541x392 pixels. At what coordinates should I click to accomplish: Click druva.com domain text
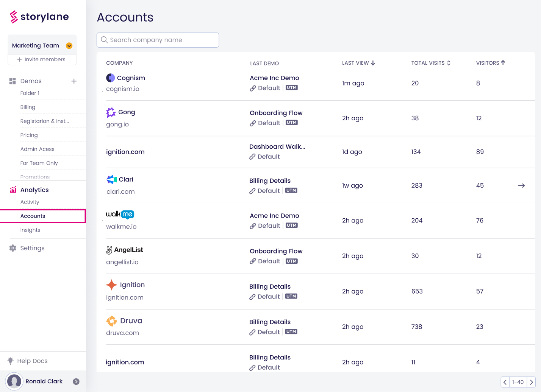click(122, 333)
